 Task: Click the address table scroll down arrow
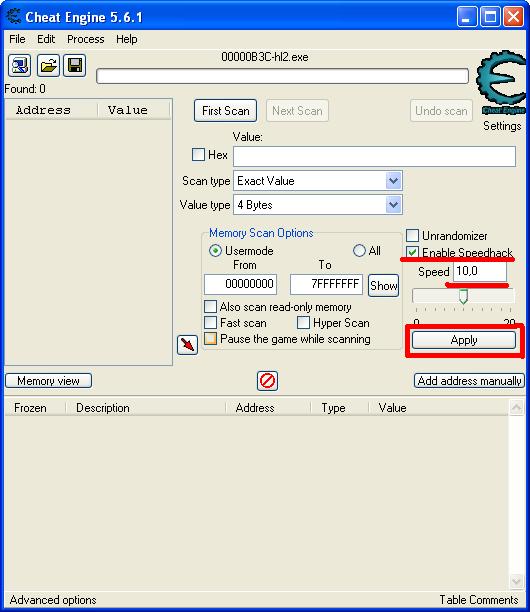point(516,581)
